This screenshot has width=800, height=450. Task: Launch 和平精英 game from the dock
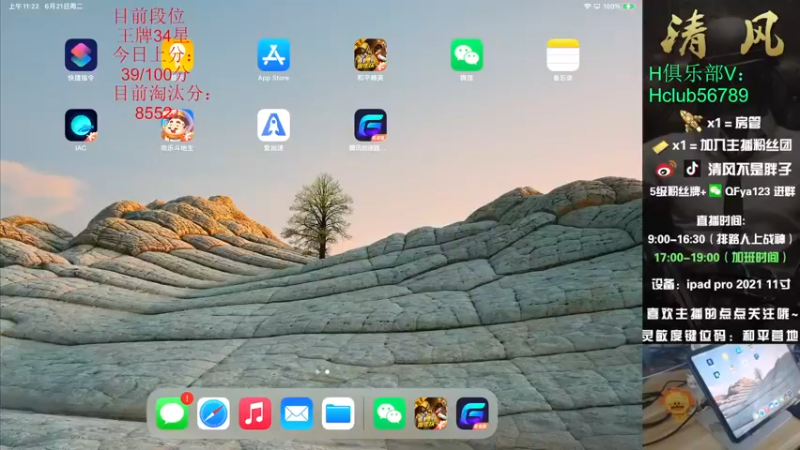click(x=431, y=413)
